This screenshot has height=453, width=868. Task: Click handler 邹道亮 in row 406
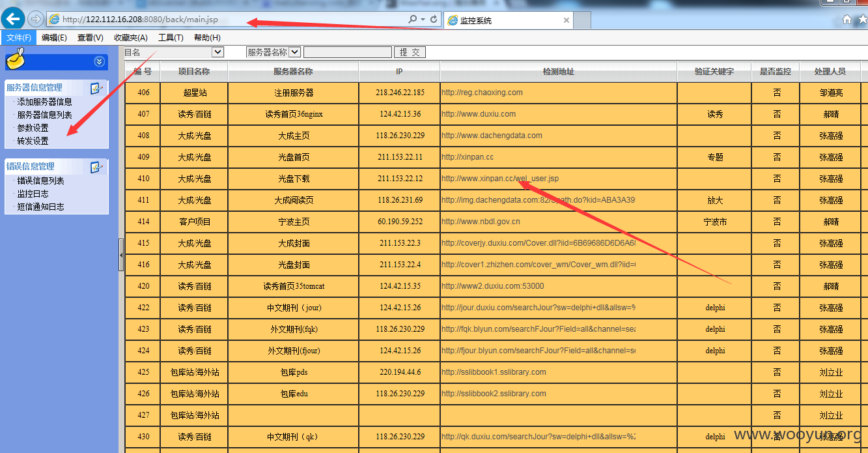pyautogui.click(x=831, y=93)
